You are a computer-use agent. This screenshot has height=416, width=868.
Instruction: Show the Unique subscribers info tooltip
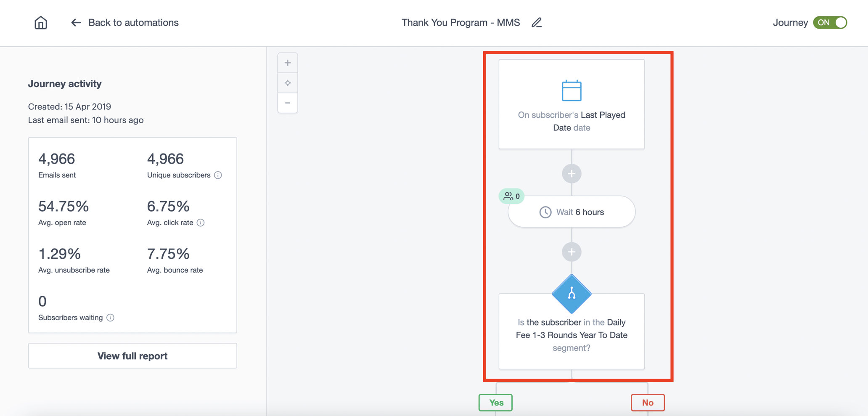click(x=218, y=175)
